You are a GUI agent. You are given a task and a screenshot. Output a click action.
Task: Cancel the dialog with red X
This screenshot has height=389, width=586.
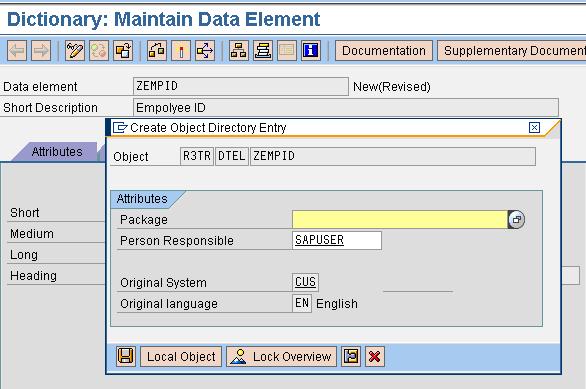374,356
